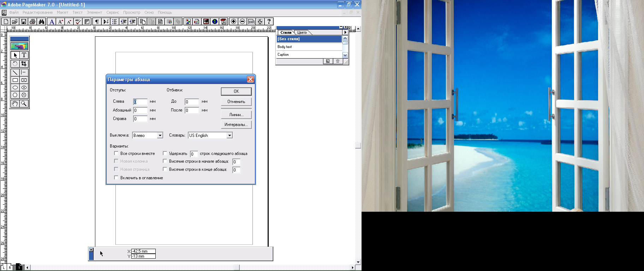This screenshot has height=271, width=644.
Task: Open the 'Сервис' menu
Action: point(113,12)
